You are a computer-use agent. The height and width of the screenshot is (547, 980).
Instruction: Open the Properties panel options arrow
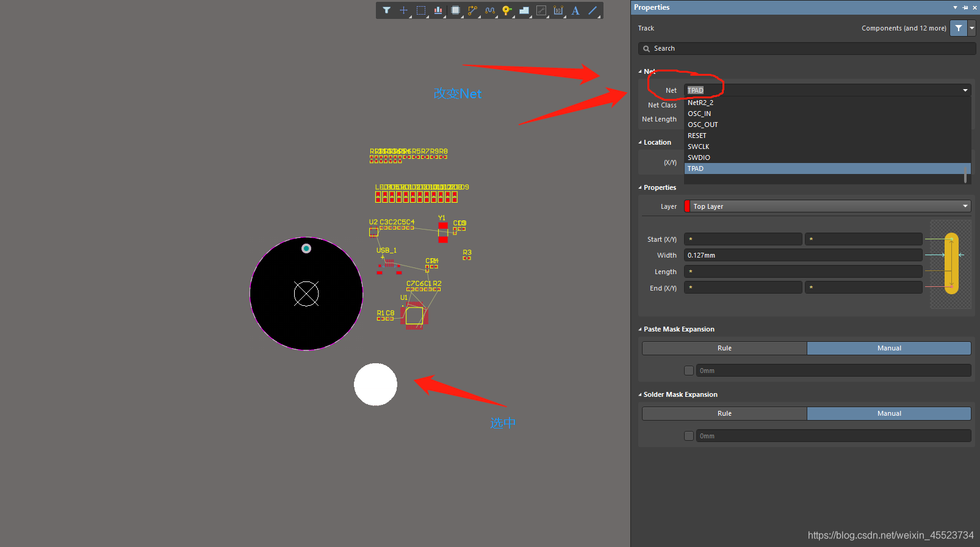[955, 7]
